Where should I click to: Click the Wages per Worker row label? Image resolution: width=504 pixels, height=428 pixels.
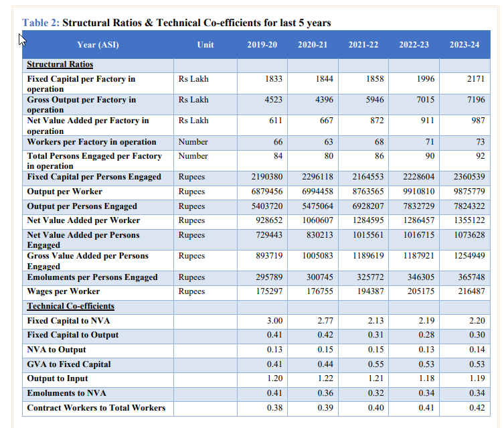63,291
